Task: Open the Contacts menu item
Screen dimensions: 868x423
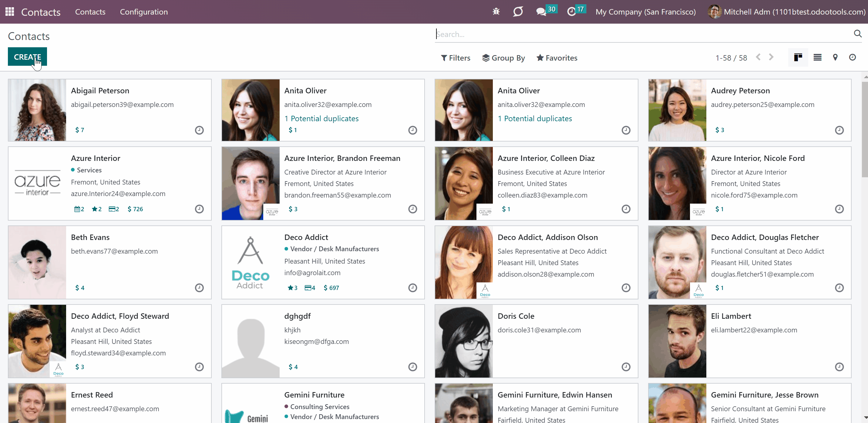Action: [90, 12]
